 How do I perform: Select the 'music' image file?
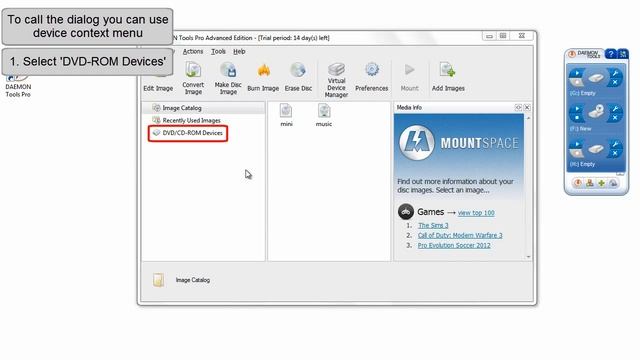click(324, 115)
